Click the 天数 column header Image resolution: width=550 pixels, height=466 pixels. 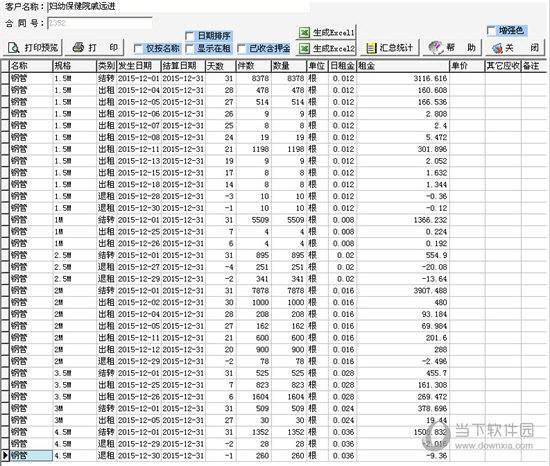point(220,66)
